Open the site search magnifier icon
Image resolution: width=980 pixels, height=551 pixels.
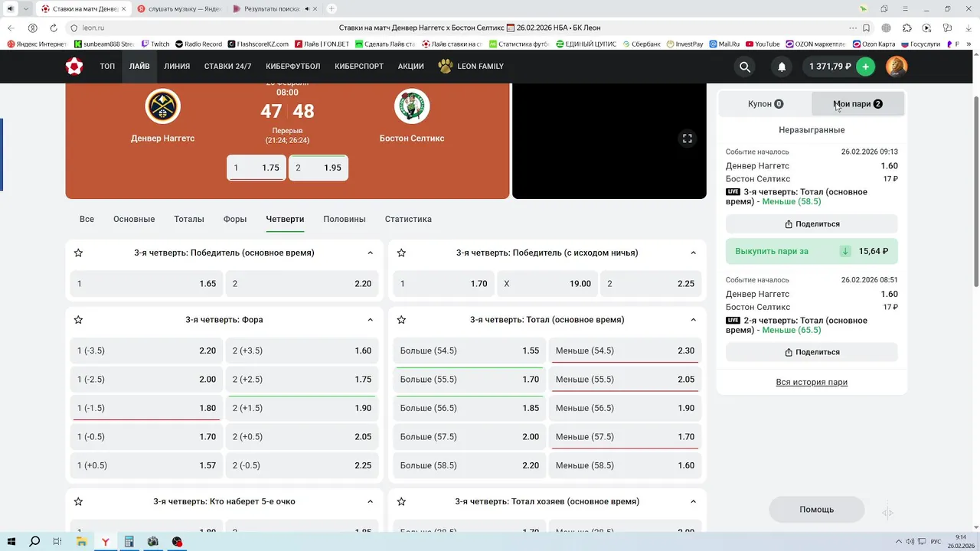coord(744,67)
